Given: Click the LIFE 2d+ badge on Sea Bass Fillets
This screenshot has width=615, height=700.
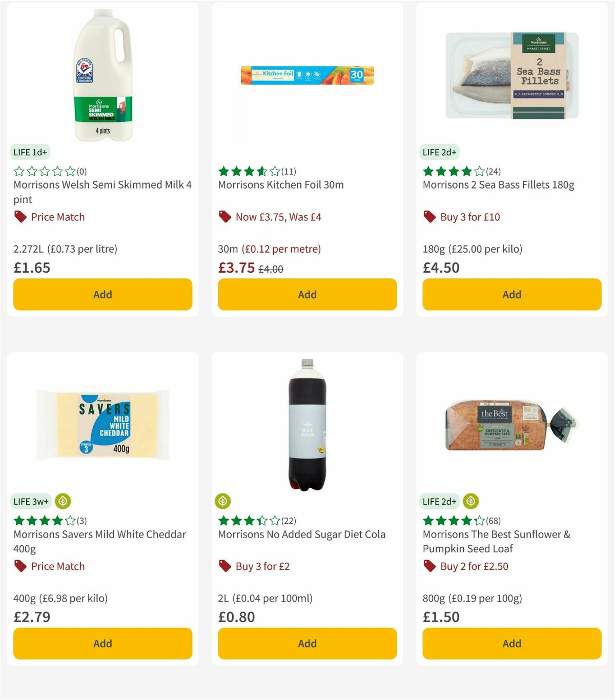Looking at the screenshot, I should [x=440, y=152].
